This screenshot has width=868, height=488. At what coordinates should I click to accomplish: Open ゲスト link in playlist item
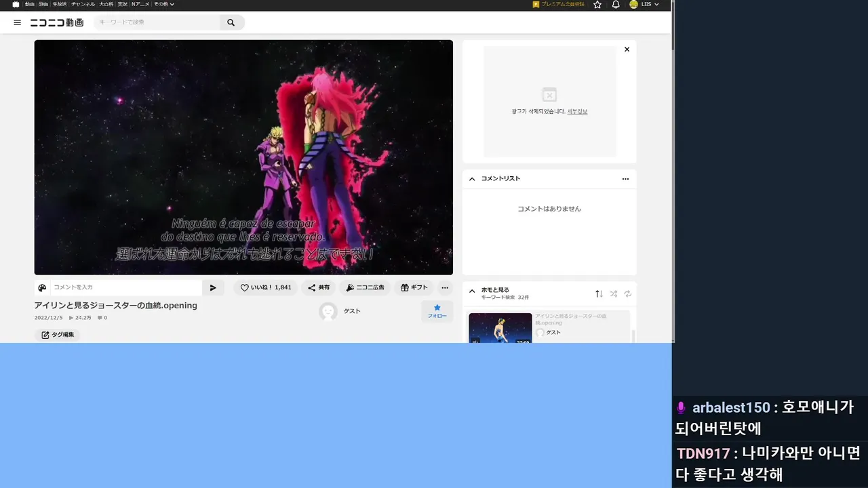(553, 332)
